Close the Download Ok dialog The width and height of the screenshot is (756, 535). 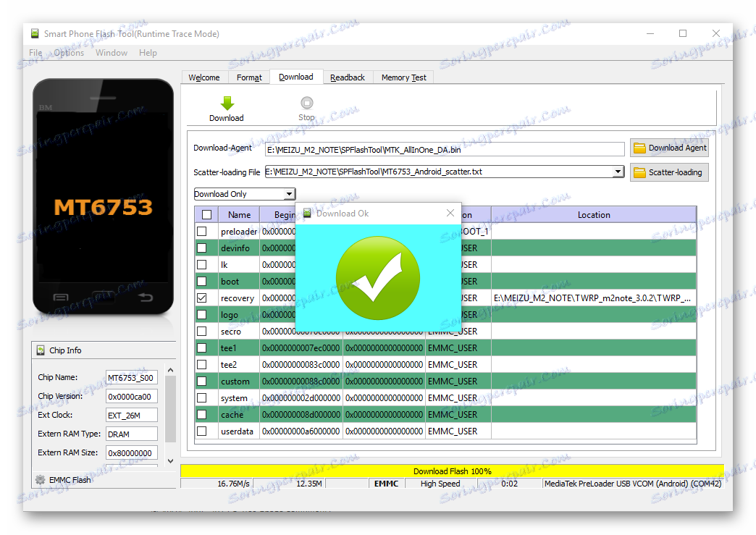[x=450, y=213]
